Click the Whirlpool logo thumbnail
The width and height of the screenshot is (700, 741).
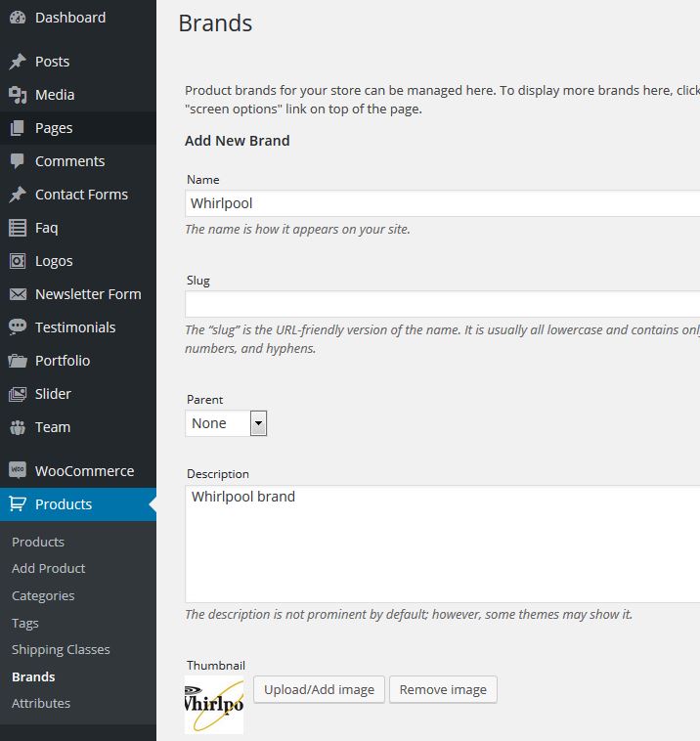tap(214, 705)
